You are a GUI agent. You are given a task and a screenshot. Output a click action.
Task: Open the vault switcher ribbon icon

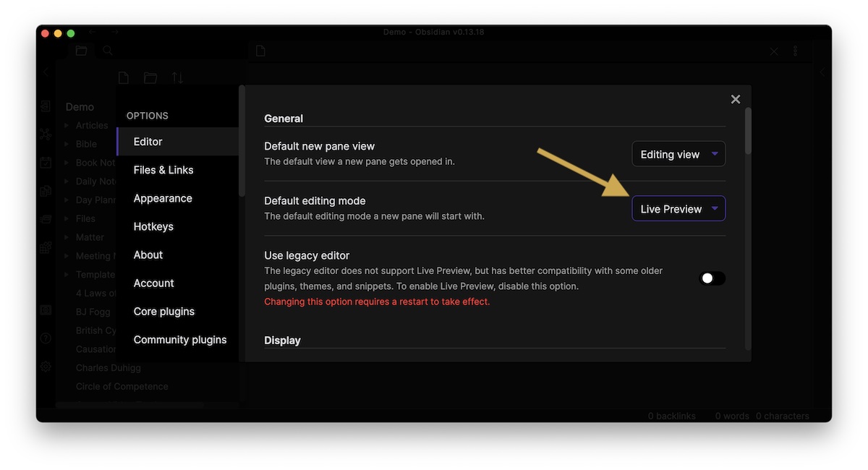[x=46, y=310]
